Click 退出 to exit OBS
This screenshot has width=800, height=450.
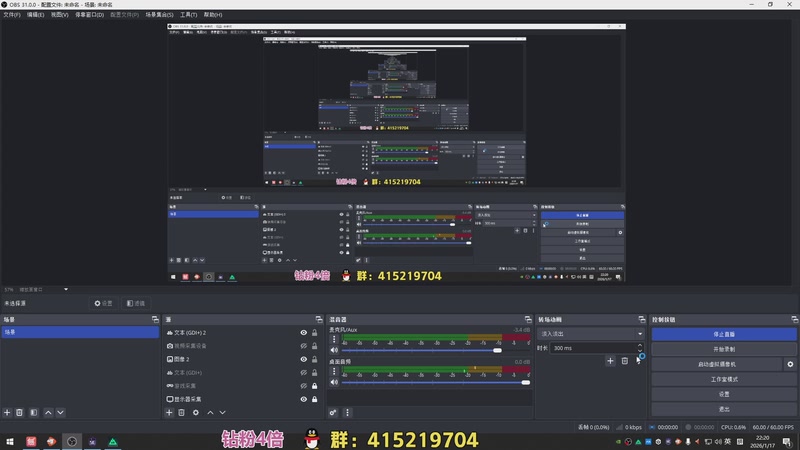click(x=724, y=409)
